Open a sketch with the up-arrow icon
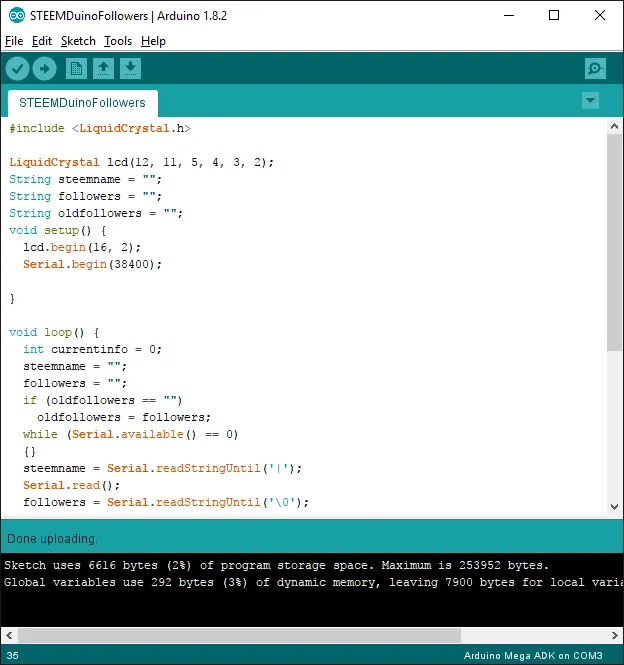This screenshot has height=665, width=624. point(104,69)
